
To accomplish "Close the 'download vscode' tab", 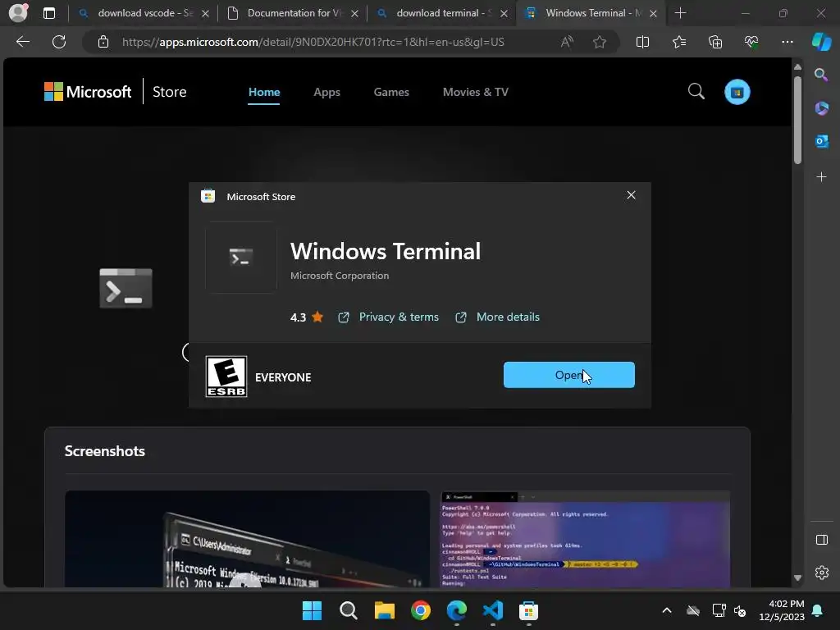I will tap(205, 13).
